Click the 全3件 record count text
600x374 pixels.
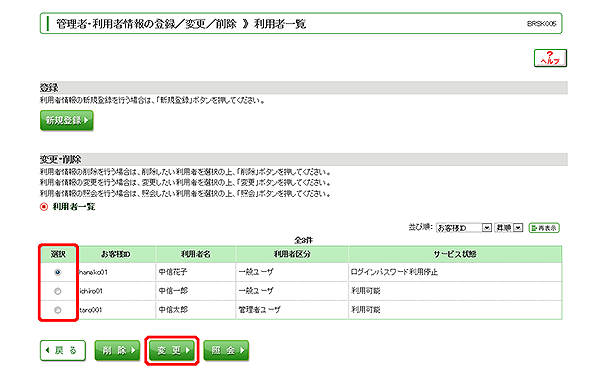click(303, 240)
